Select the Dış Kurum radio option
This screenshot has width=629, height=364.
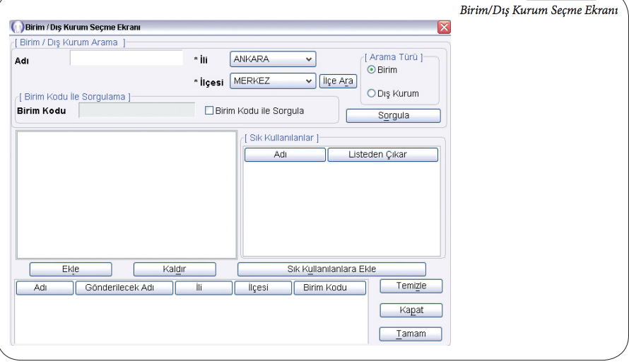tap(372, 93)
